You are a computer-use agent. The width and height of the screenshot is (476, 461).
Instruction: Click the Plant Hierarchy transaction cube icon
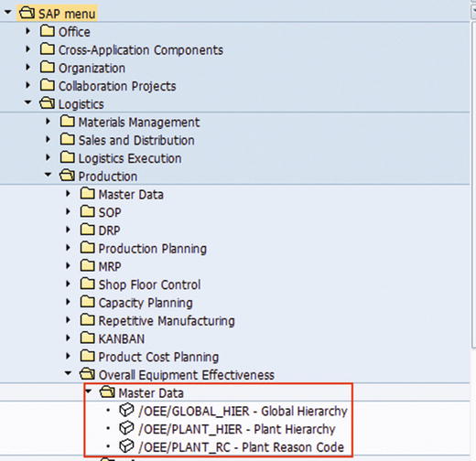tap(126, 428)
